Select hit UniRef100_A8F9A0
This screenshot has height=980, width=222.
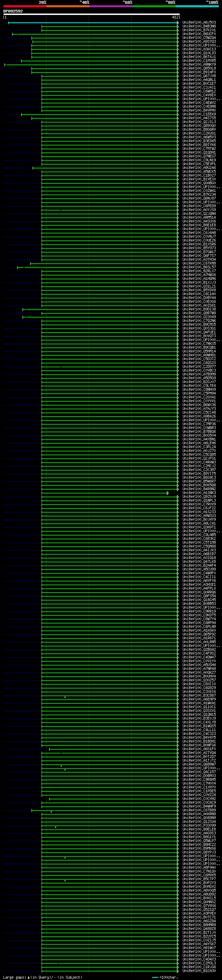pyautogui.click(x=199, y=867)
